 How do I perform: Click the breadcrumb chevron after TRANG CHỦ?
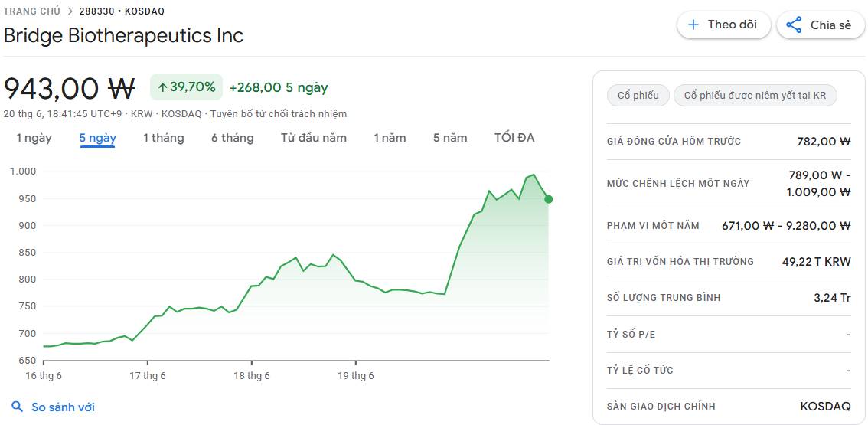70,11
